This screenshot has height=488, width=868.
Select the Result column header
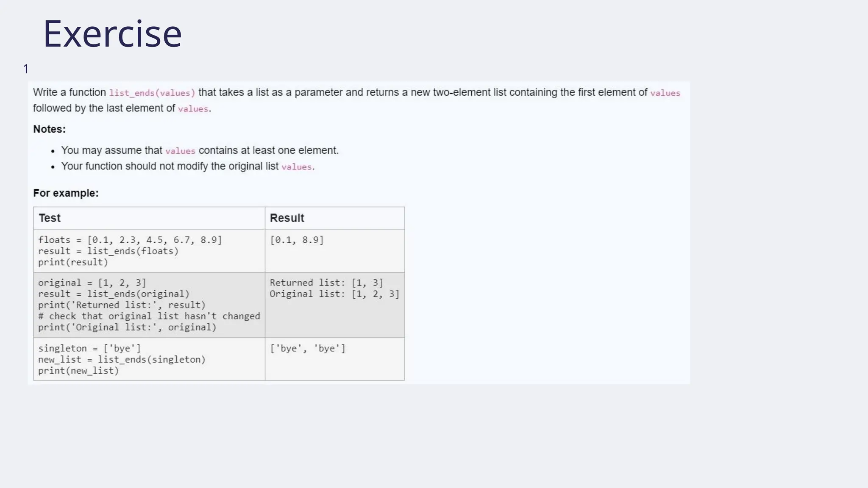287,218
